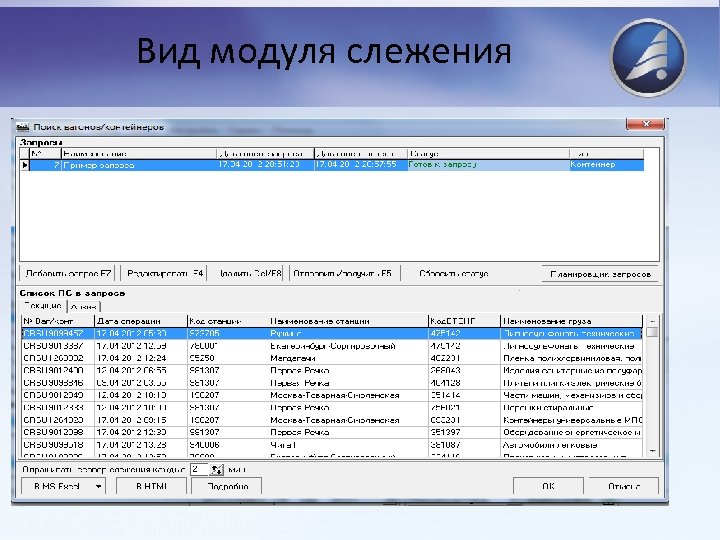The height and width of the screenshot is (540, 720).
Task: Sort by 'Дата операции' column header
Action: (141, 321)
